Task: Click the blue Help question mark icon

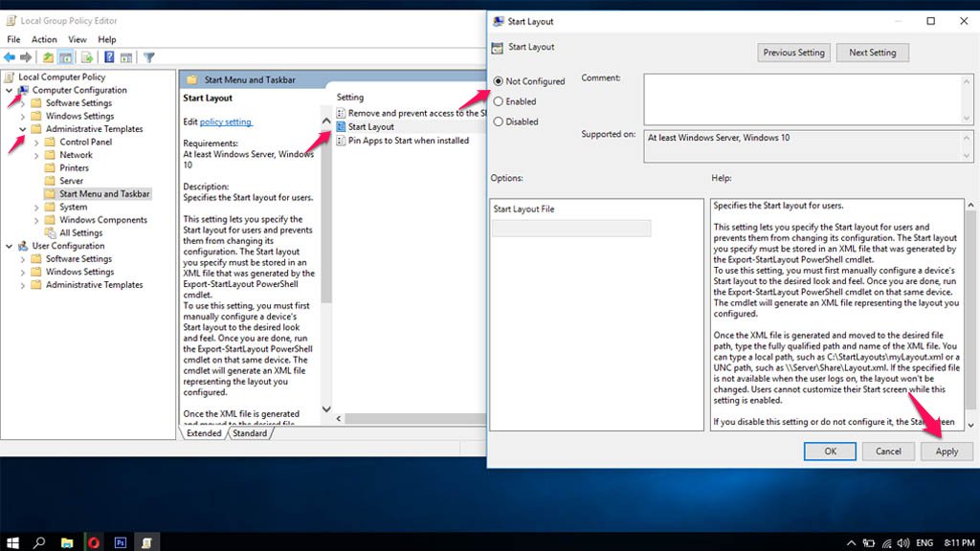Action: pyautogui.click(x=109, y=57)
